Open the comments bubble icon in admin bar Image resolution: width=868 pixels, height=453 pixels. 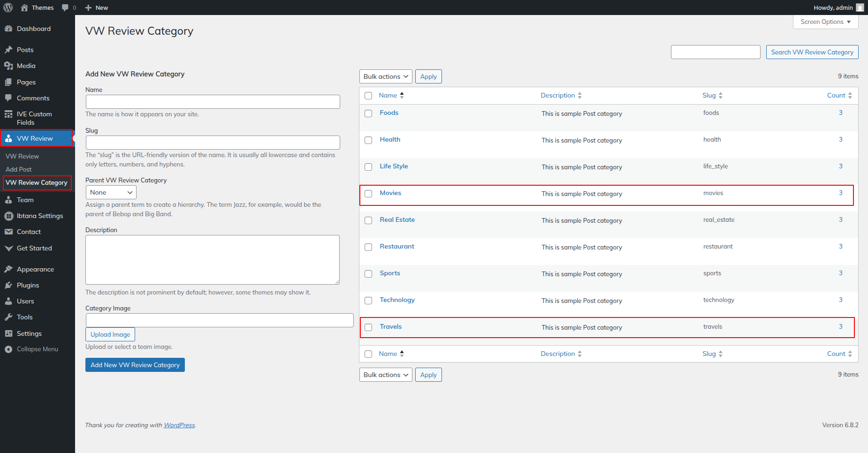[65, 8]
